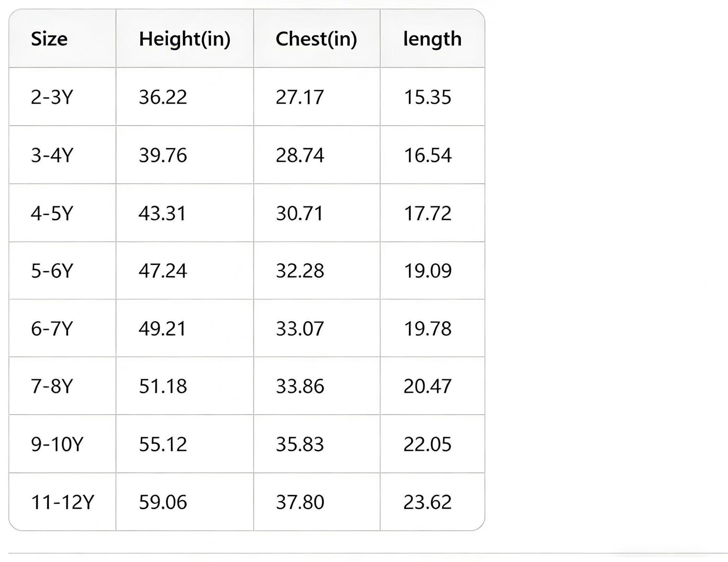728x562 pixels.
Task: Click the length column header
Action: click(x=432, y=39)
